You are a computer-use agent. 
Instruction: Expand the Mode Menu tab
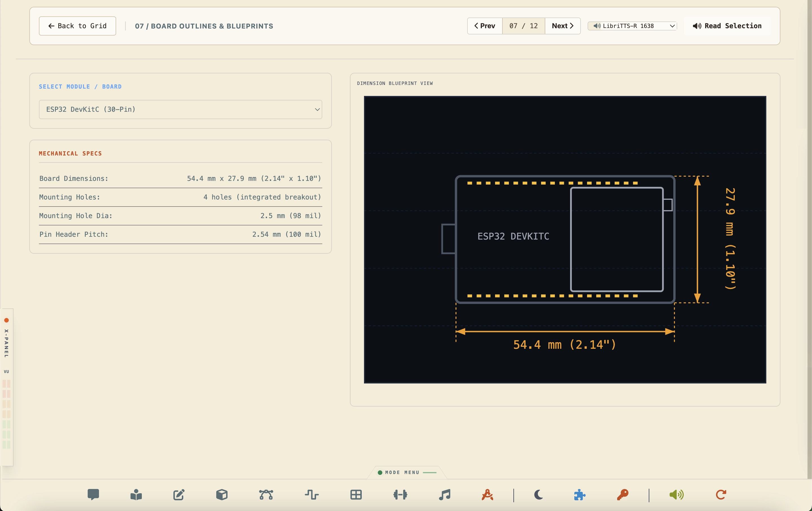click(407, 472)
